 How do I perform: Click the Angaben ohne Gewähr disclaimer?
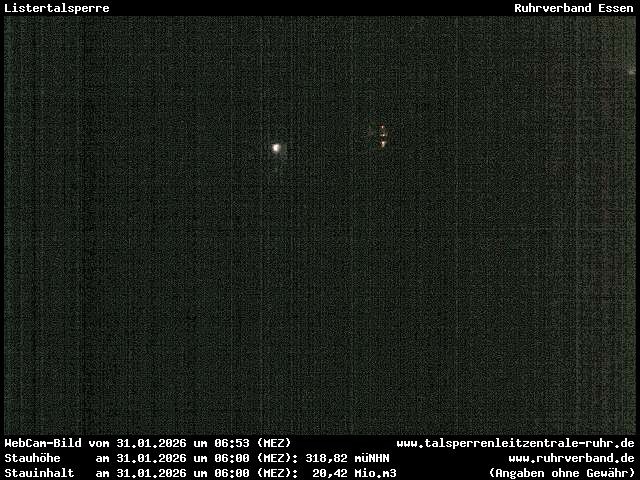pos(561,473)
